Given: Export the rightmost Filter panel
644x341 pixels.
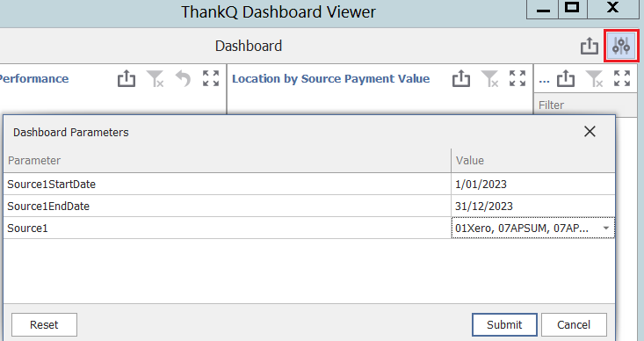Looking at the screenshot, I should click(x=566, y=78).
